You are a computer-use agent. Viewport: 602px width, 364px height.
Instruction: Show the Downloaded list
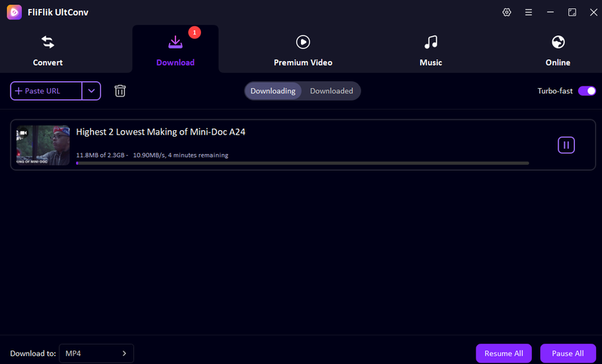[x=332, y=91]
